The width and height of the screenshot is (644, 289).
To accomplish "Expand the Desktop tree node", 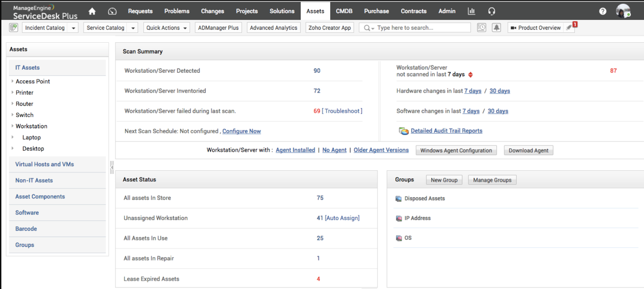I will (12, 148).
